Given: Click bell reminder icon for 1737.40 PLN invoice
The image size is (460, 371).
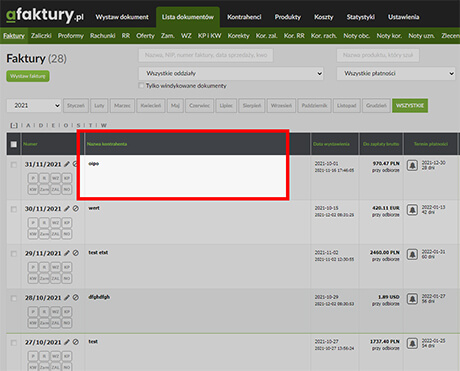Looking at the screenshot, I should click(x=412, y=343).
